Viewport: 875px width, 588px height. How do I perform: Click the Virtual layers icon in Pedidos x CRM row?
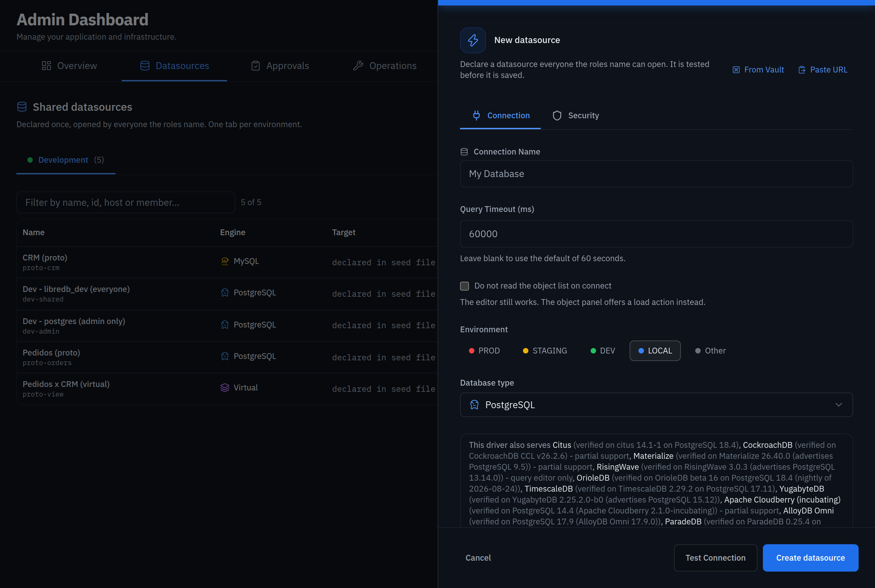(x=225, y=388)
